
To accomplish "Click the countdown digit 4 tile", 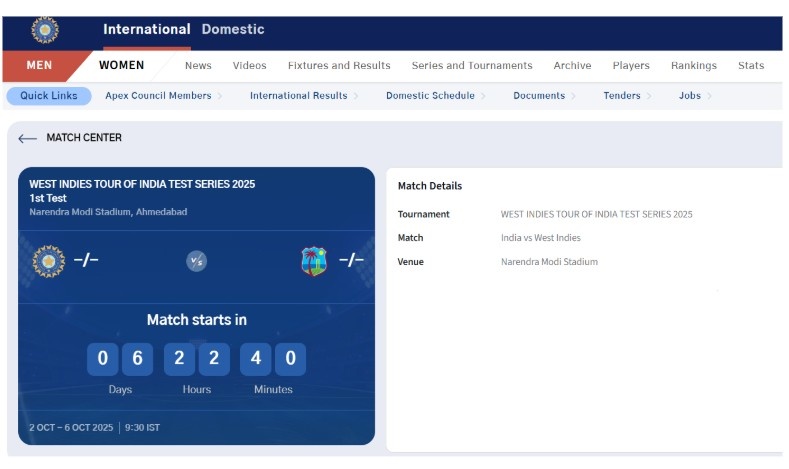I will pyautogui.click(x=256, y=359).
